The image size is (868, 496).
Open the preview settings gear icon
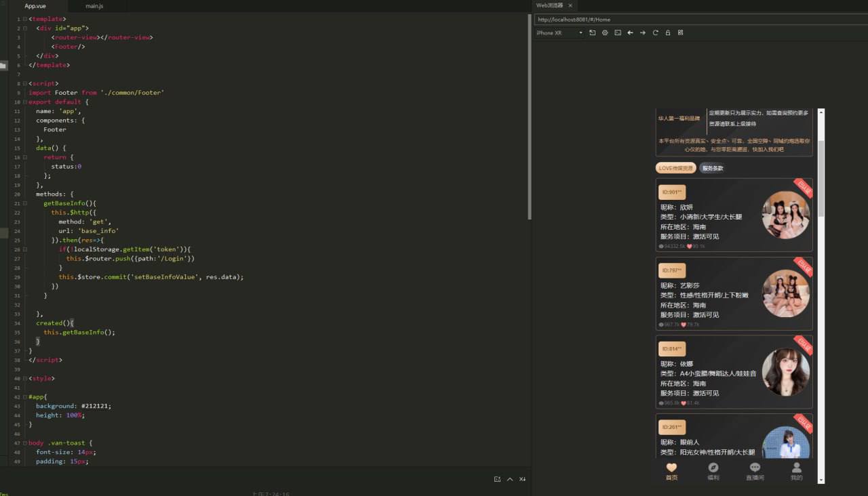pos(605,33)
